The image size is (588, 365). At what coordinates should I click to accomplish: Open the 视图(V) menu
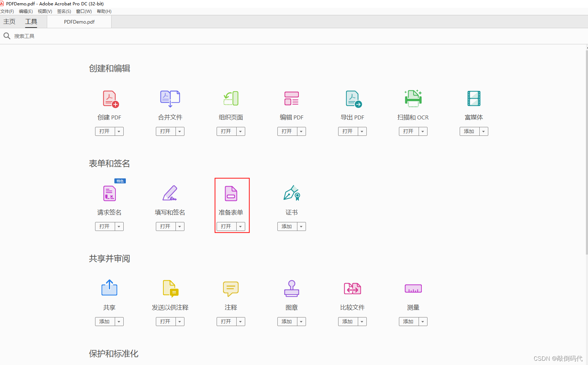[45, 11]
